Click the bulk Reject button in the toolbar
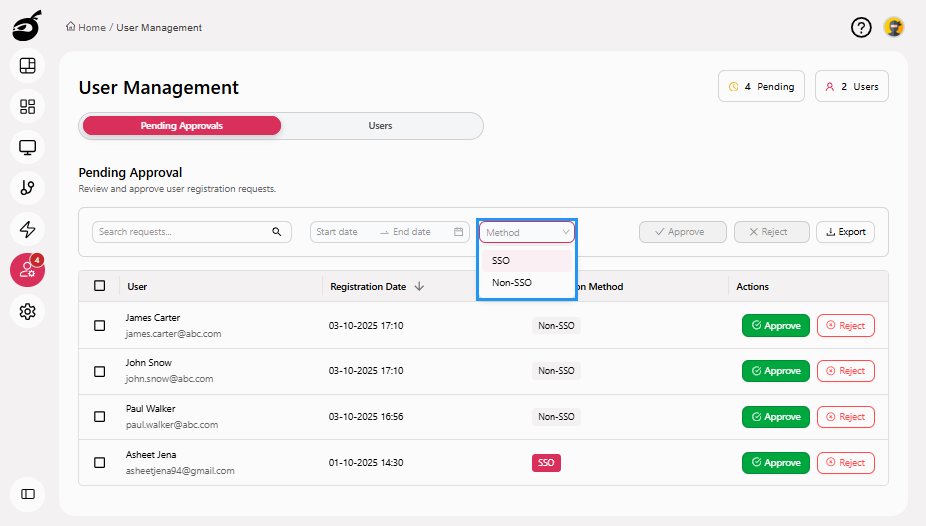Image resolution: width=926 pixels, height=526 pixels. pyautogui.click(x=771, y=232)
